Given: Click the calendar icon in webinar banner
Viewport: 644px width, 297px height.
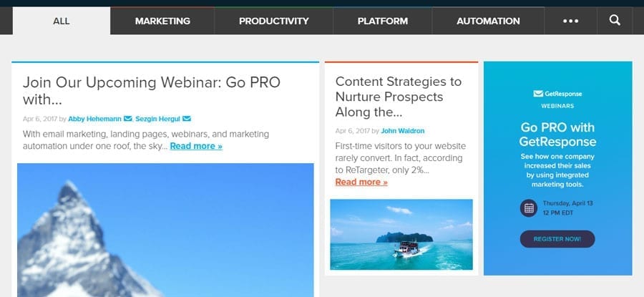Looking at the screenshot, I should [529, 208].
